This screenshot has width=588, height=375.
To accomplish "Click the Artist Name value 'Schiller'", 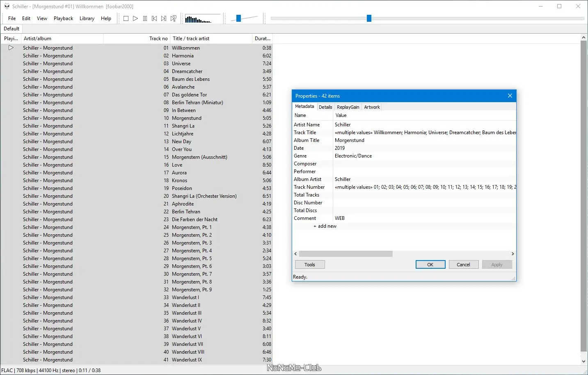I will click(x=343, y=125).
